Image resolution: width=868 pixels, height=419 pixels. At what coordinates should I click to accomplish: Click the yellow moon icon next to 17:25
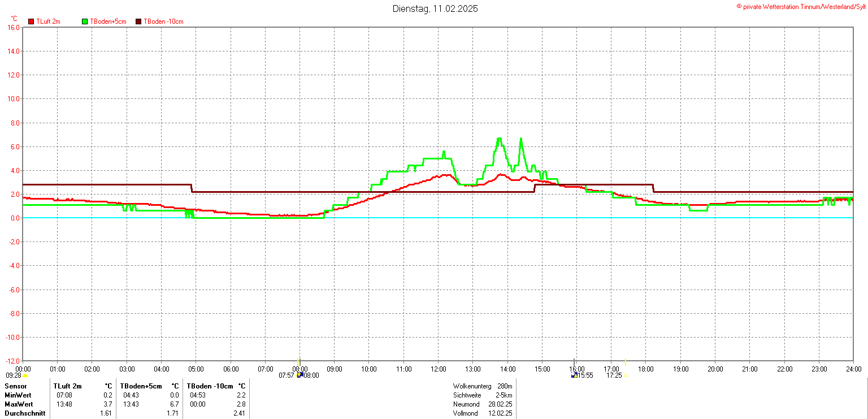625,375
